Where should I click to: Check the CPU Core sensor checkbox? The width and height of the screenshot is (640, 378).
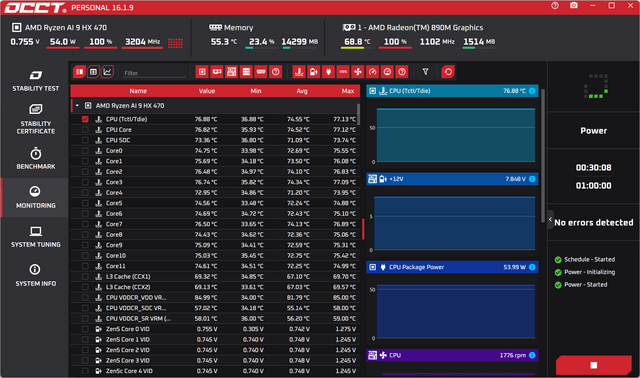pyautogui.click(x=85, y=129)
